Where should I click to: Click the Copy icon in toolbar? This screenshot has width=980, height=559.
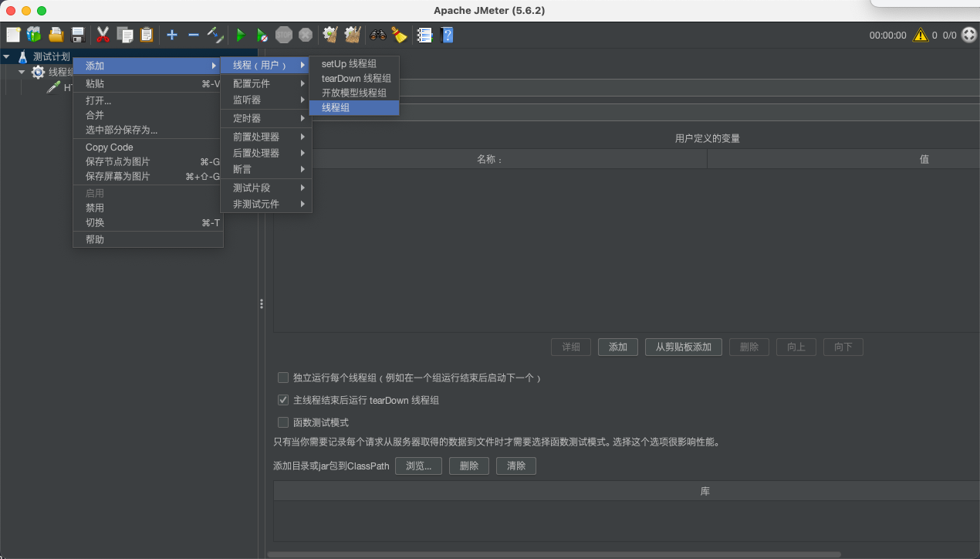point(125,35)
